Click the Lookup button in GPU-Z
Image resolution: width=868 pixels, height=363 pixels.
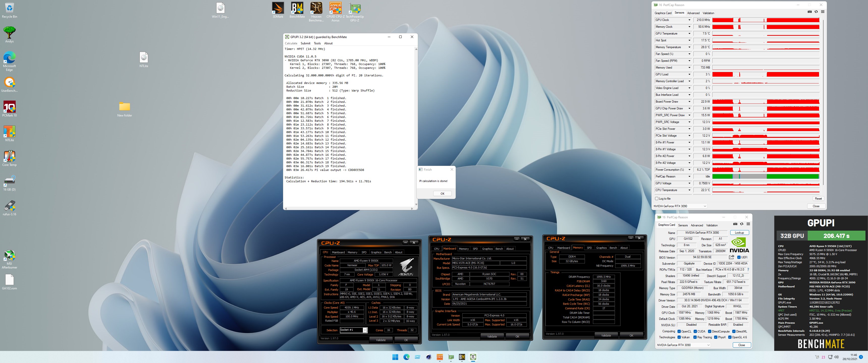(x=739, y=233)
